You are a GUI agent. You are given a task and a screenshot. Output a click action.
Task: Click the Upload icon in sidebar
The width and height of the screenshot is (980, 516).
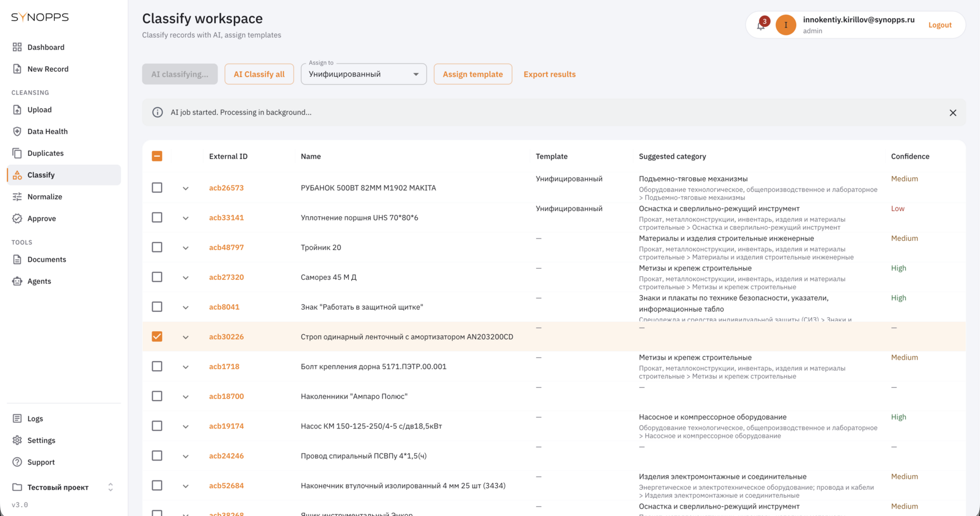point(17,110)
